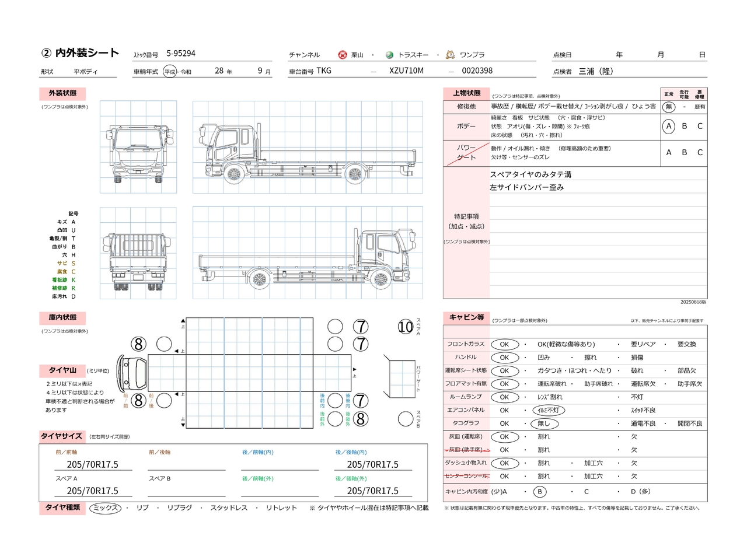Click the empty Spare B tire circle

coord(406,418)
